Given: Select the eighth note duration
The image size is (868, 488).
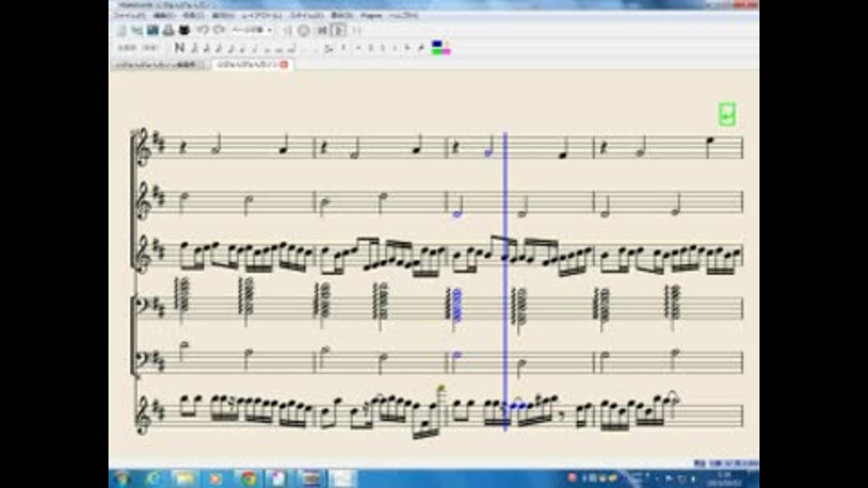Looking at the screenshot, I should [231, 48].
